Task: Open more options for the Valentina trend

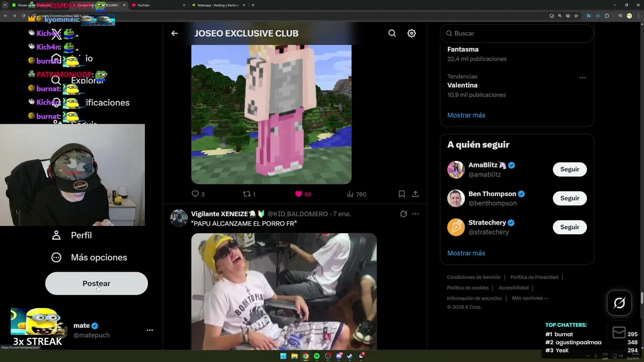Action: coord(583,78)
